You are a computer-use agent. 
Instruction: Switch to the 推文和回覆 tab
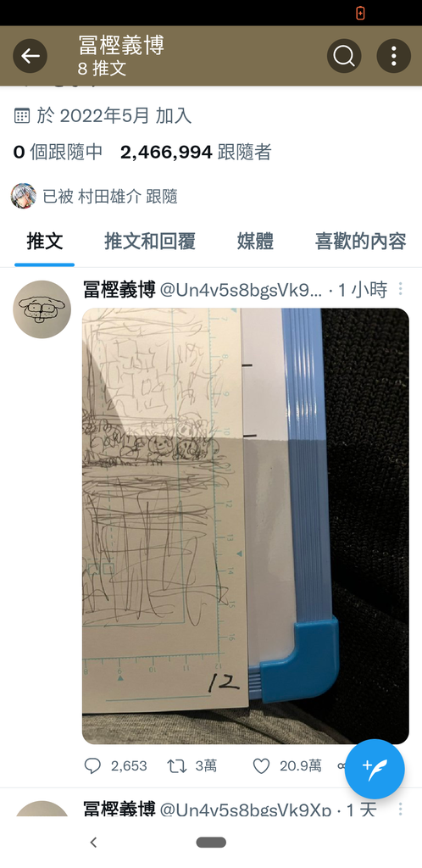(x=150, y=242)
